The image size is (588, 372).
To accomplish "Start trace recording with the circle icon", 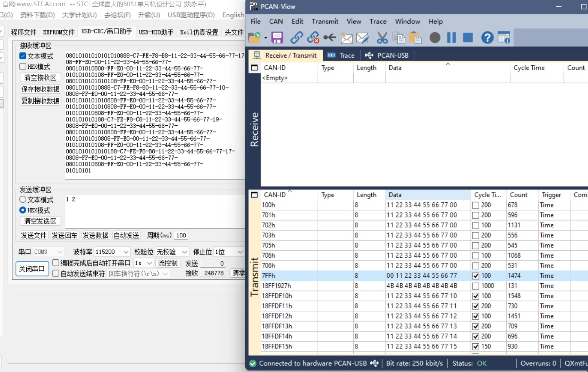I will point(435,38).
